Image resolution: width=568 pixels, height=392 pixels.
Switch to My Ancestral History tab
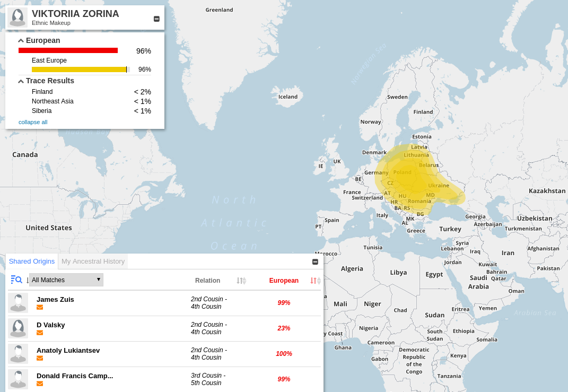pos(93,261)
